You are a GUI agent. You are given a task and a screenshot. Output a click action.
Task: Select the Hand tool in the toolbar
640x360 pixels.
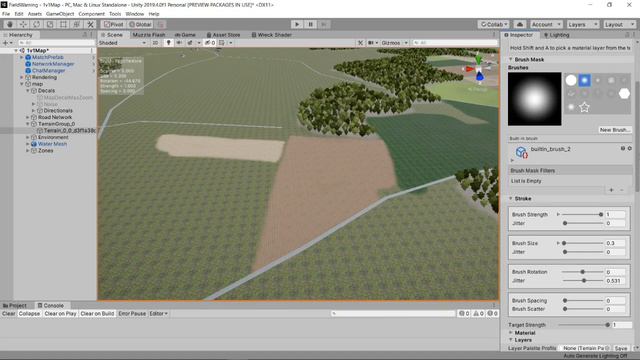(x=10, y=24)
